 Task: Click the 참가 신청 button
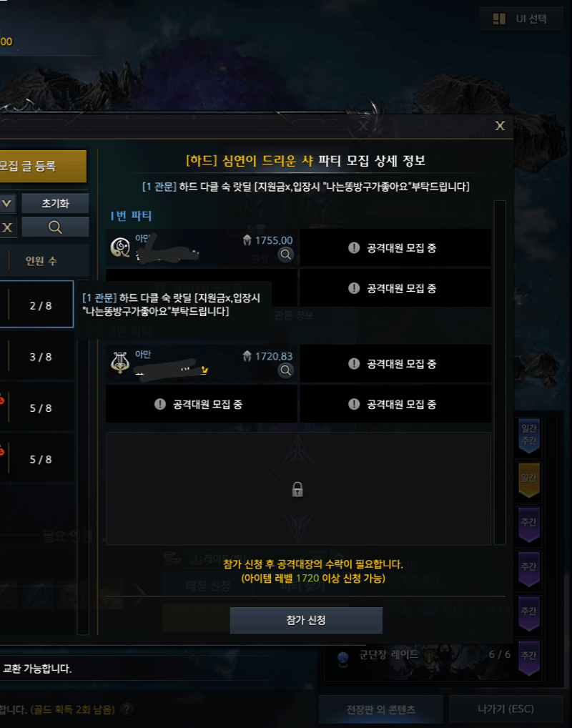306,620
